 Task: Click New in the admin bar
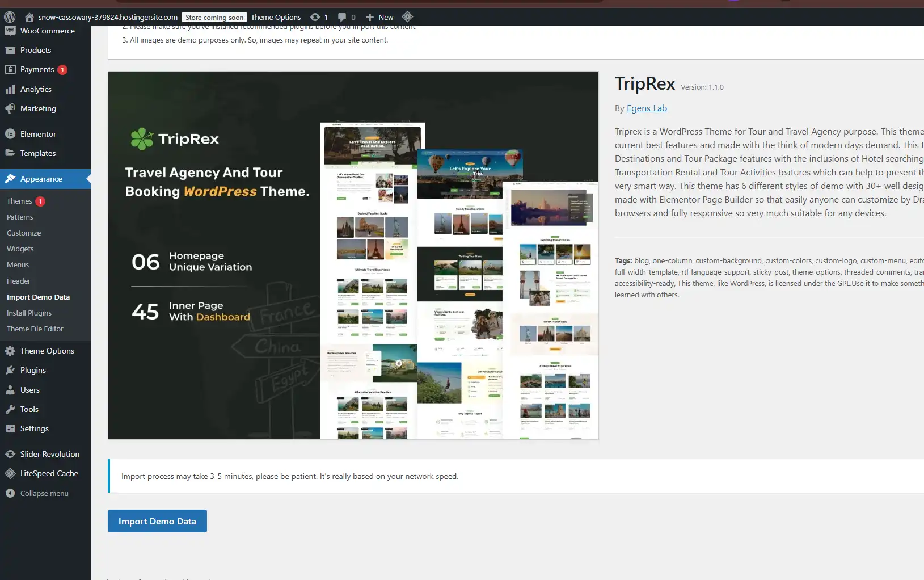point(386,17)
